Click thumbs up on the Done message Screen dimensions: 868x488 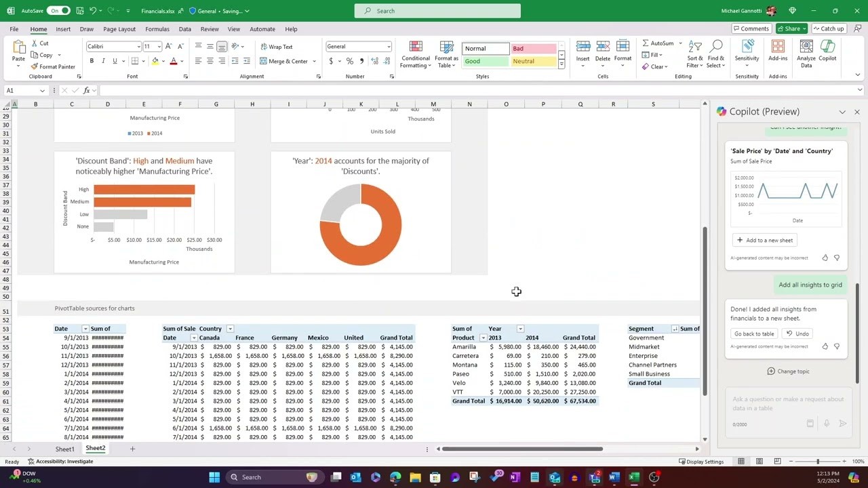tap(825, 346)
